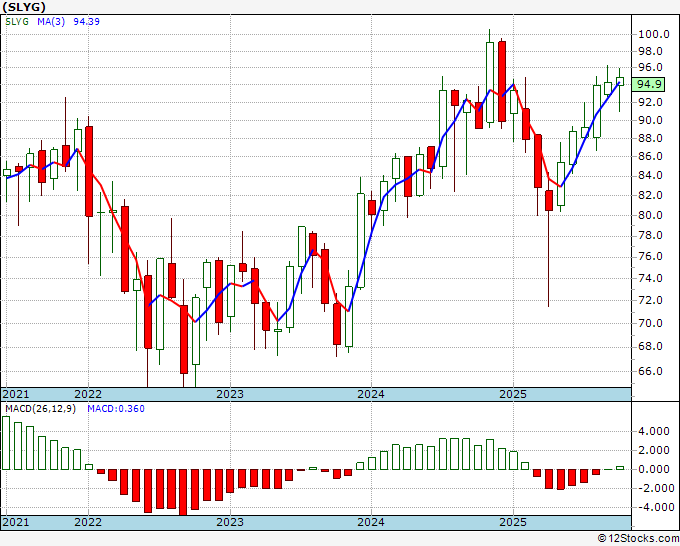Click the 90.0 price axis label
The width and height of the screenshot is (680, 546).
pos(650,120)
